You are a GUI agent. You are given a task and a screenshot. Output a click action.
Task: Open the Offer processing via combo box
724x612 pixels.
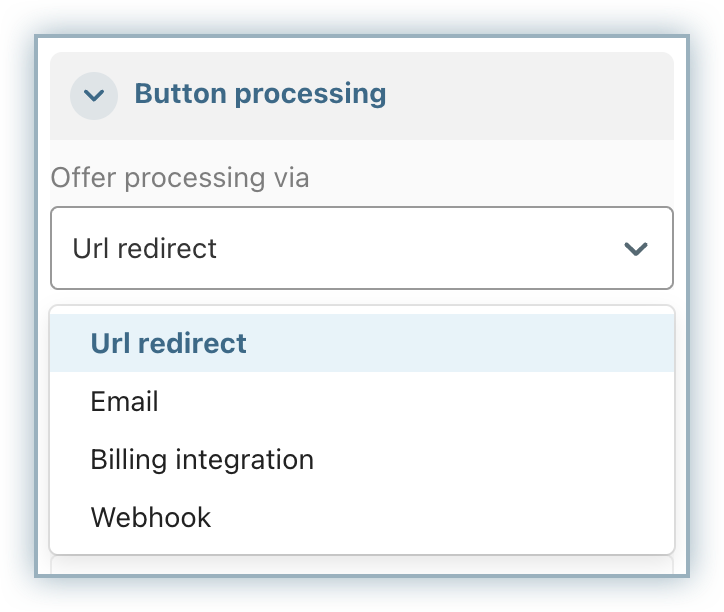click(x=361, y=248)
